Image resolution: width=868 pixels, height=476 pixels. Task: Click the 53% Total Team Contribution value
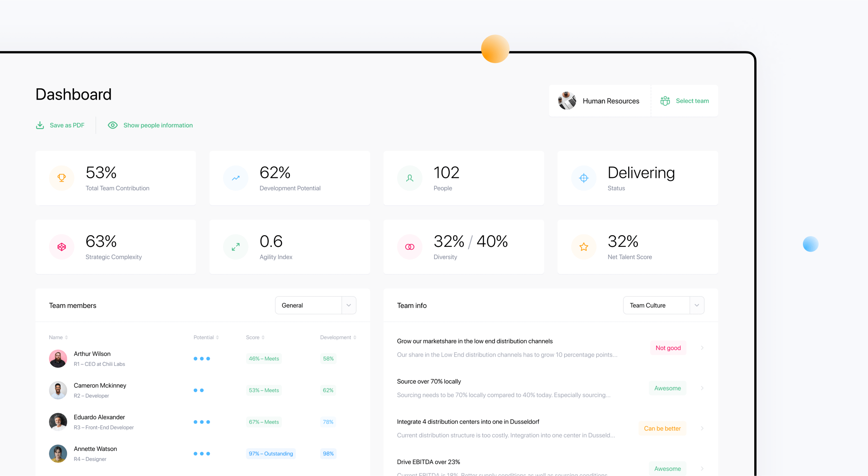(101, 173)
